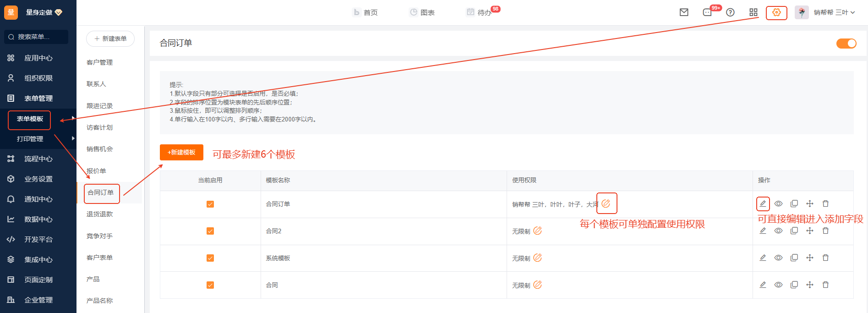The height and width of the screenshot is (313, 868).
Task: Switch to the 图表 tab
Action: click(x=422, y=12)
